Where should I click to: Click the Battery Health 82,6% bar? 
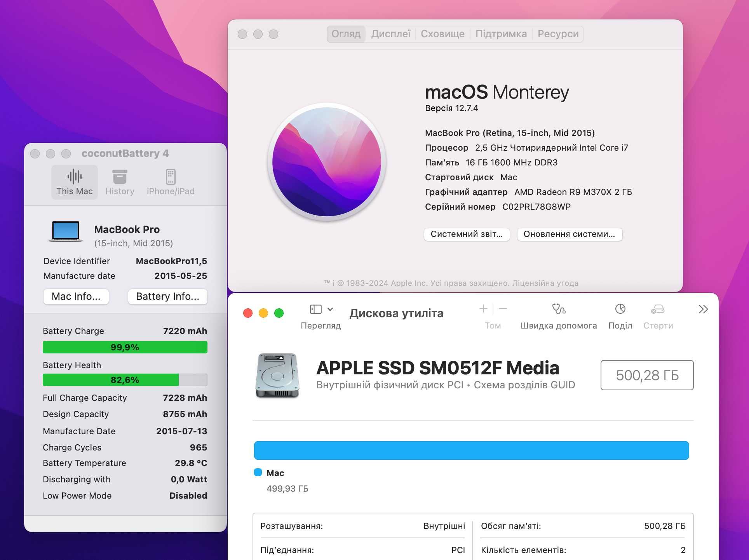click(125, 380)
